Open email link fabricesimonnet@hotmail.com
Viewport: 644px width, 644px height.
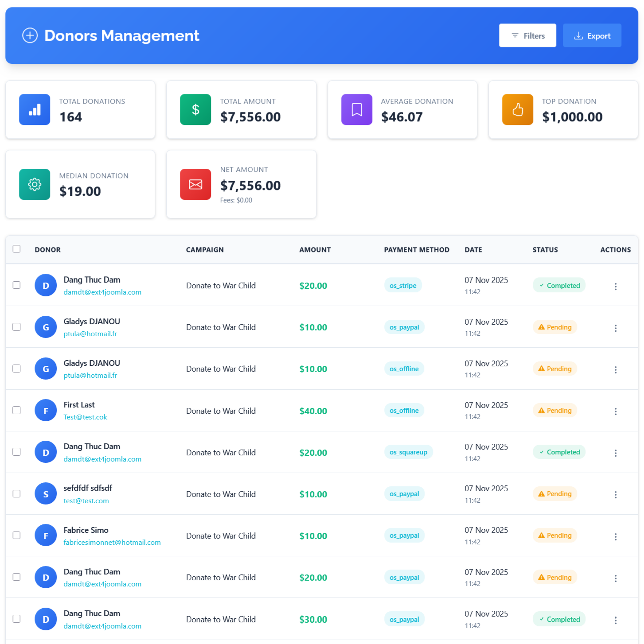click(x=112, y=542)
